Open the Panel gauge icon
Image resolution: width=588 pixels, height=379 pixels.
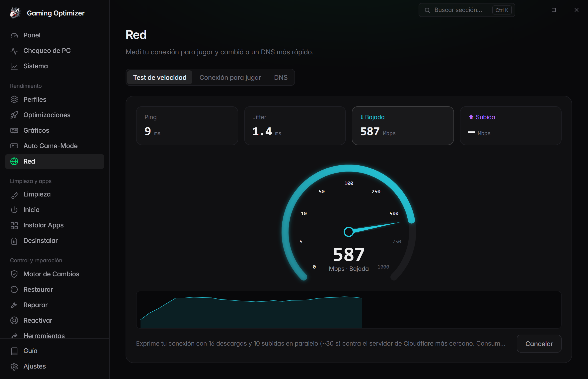[x=14, y=35]
